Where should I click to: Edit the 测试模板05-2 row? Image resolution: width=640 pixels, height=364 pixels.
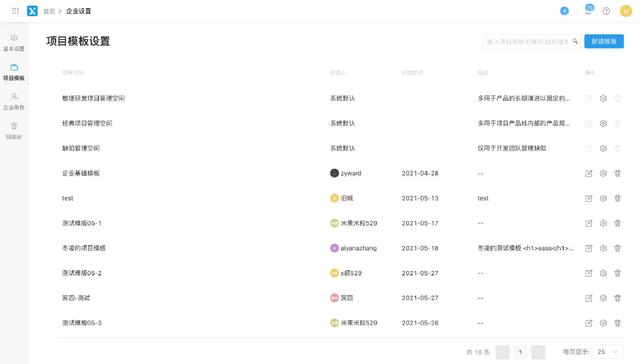589,273
